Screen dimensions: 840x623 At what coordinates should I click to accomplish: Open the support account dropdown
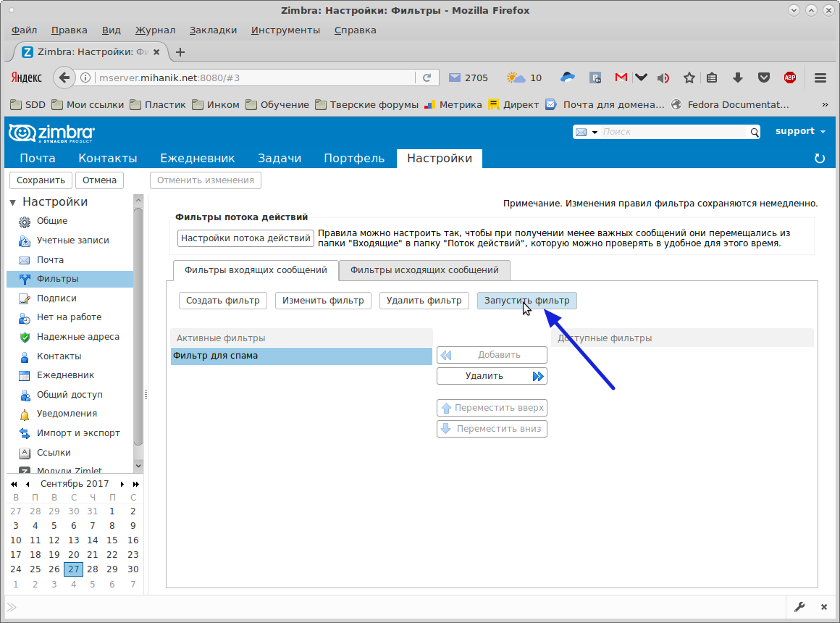click(x=800, y=131)
